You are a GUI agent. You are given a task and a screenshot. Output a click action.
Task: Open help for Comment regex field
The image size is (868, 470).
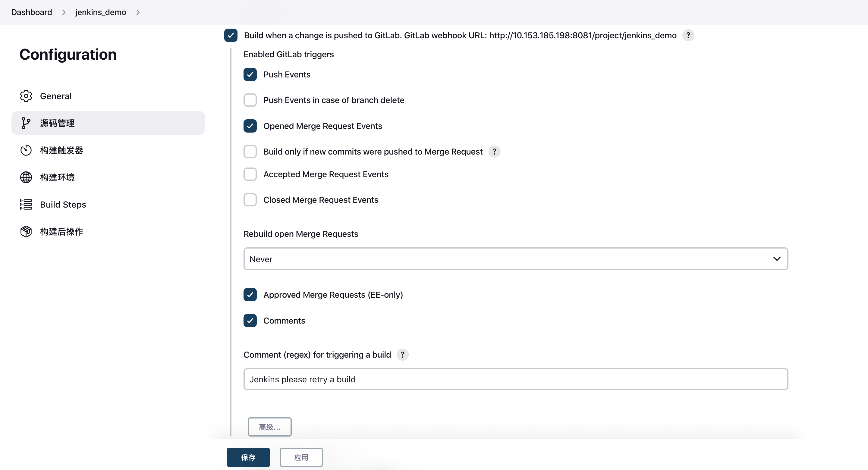point(402,354)
